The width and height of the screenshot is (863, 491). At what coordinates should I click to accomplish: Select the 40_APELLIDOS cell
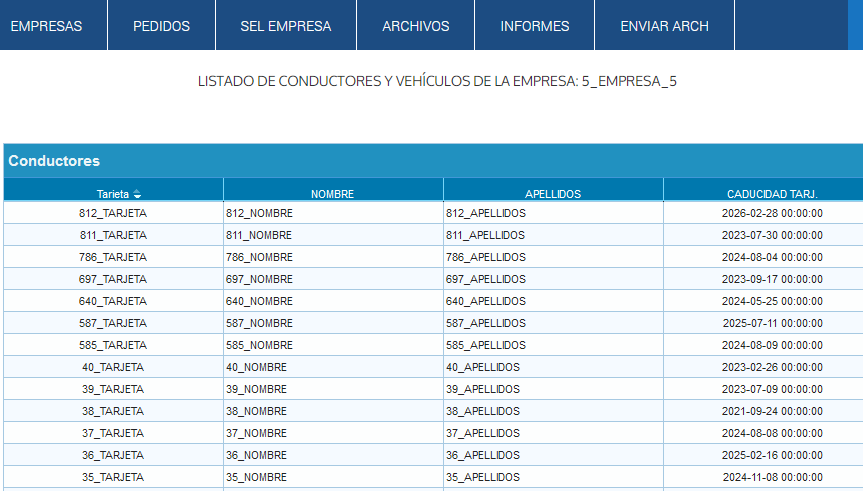click(x=483, y=367)
